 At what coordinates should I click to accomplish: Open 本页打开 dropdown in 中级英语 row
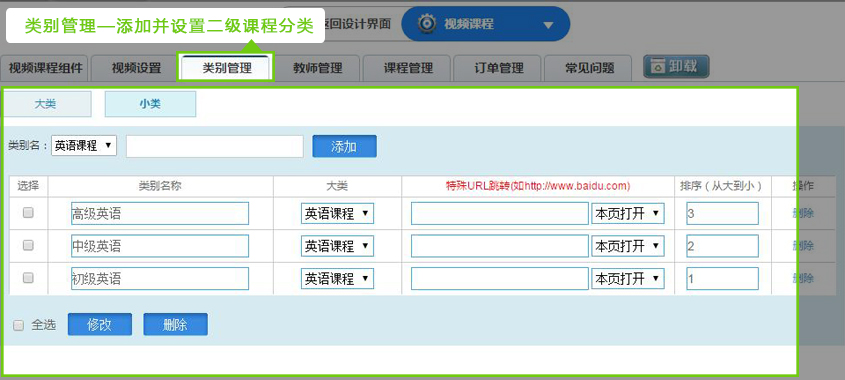click(628, 246)
